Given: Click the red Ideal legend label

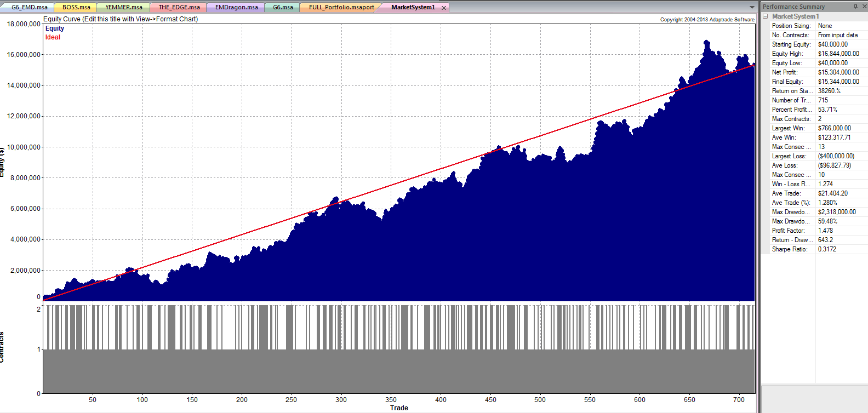Looking at the screenshot, I should pos(53,37).
